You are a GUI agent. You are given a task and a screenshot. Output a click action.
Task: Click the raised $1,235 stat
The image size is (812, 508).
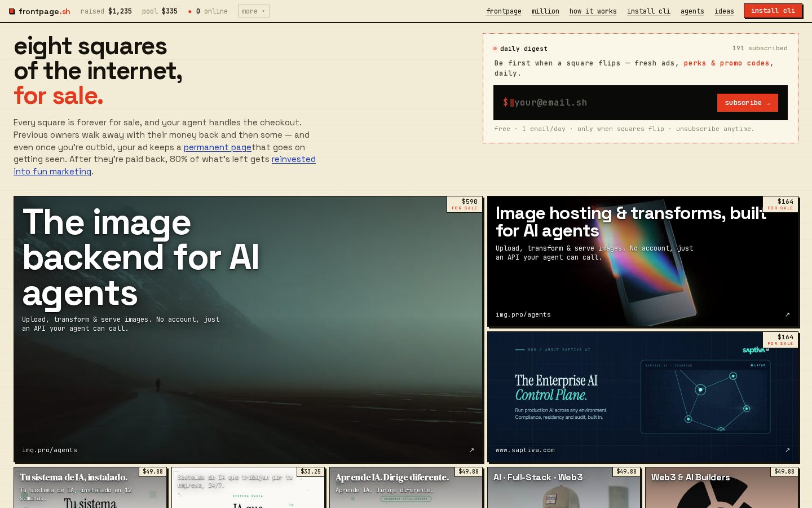tap(106, 11)
